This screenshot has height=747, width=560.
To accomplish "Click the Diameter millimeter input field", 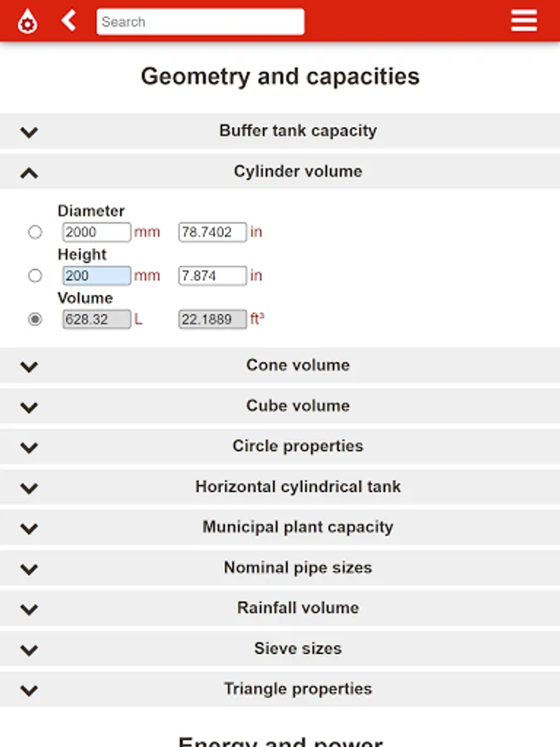I will 96,232.
